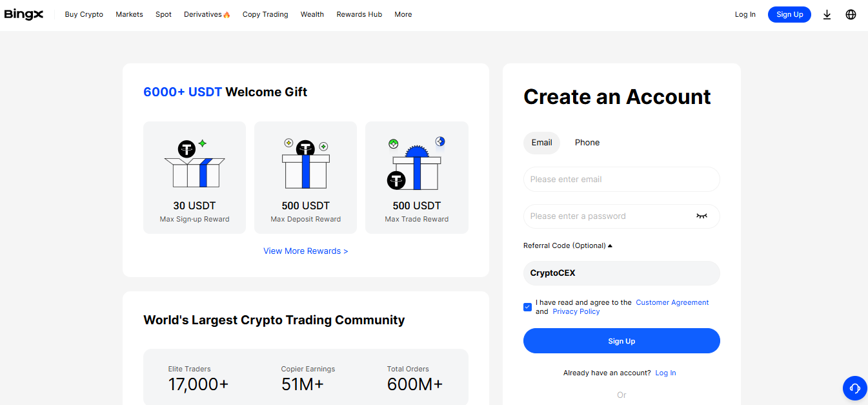The height and width of the screenshot is (405, 868).
Task: Select Copy Trading from the navigation
Action: tap(265, 14)
